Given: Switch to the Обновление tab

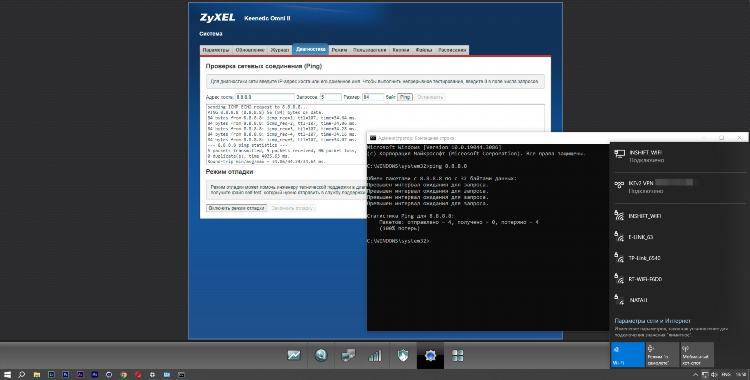Looking at the screenshot, I should click(250, 50).
